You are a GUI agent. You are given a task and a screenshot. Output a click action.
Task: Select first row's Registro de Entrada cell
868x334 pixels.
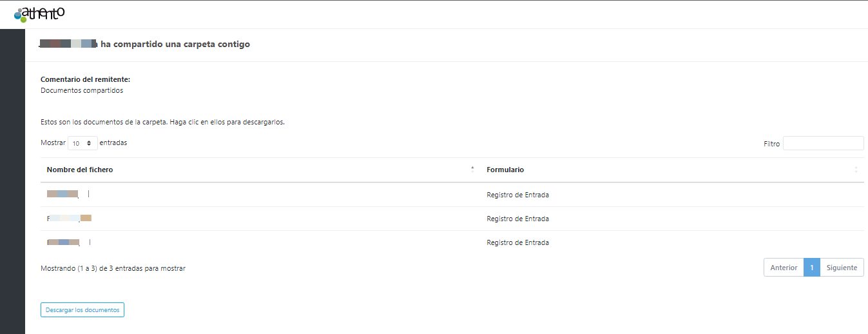pyautogui.click(x=517, y=195)
